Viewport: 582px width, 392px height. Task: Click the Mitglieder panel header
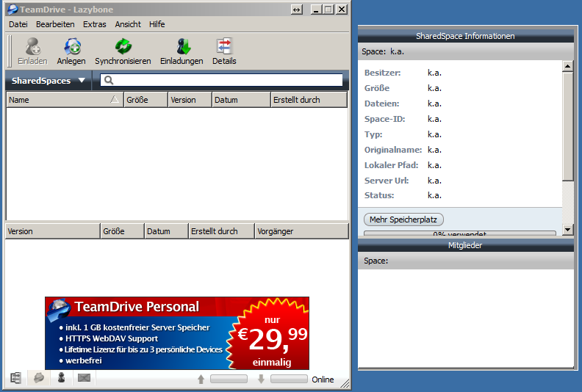465,245
